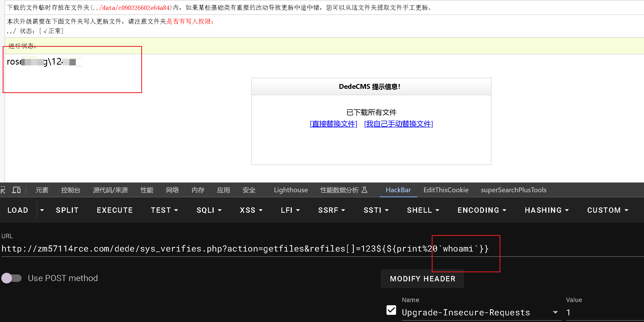The image size is (644, 322).
Task: Click the 我自己手动替换文件 link
Action: (398, 124)
